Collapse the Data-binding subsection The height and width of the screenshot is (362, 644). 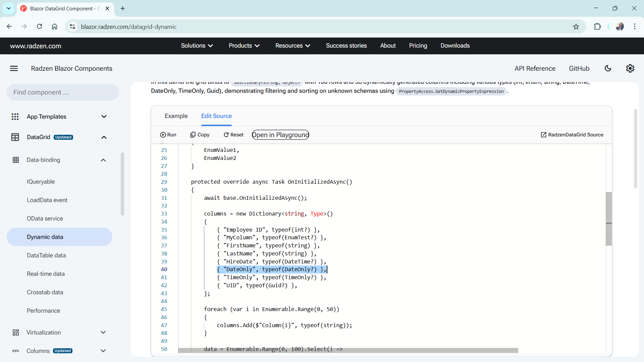point(103,160)
